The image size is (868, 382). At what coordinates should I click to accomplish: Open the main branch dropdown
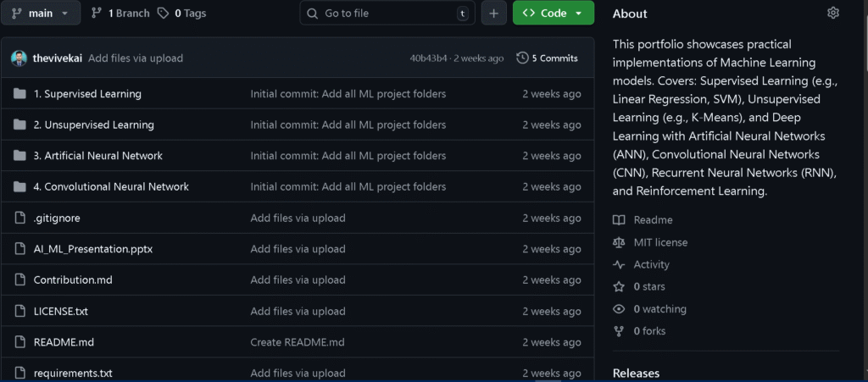point(41,13)
